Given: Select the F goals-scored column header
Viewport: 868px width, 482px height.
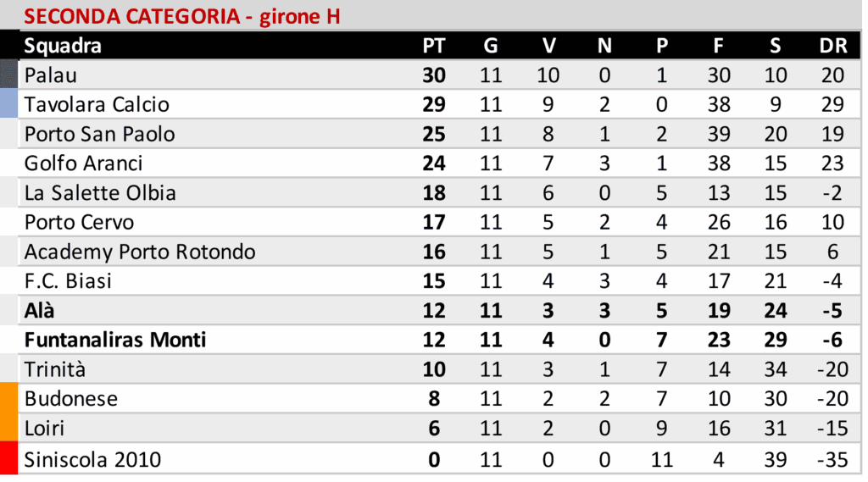Looking at the screenshot, I should point(718,46).
